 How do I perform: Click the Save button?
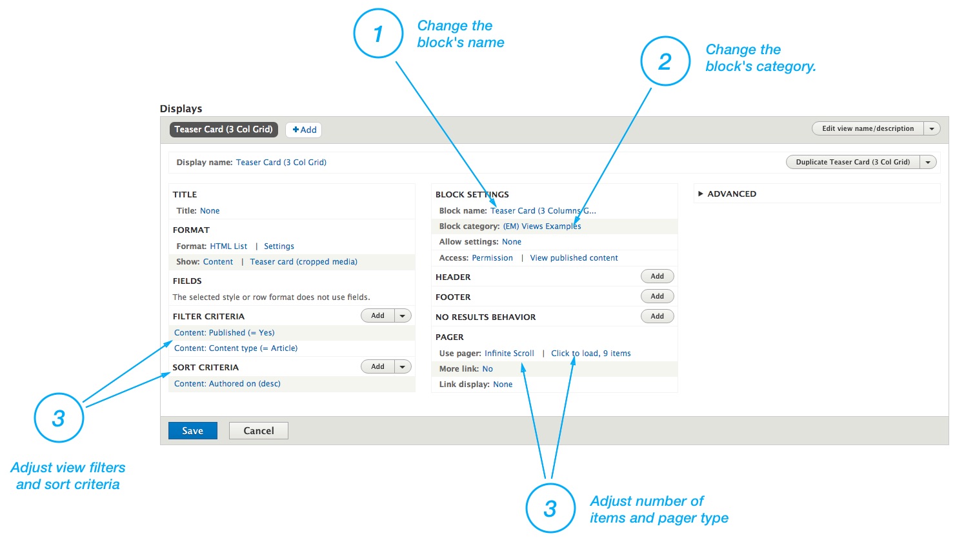(192, 430)
